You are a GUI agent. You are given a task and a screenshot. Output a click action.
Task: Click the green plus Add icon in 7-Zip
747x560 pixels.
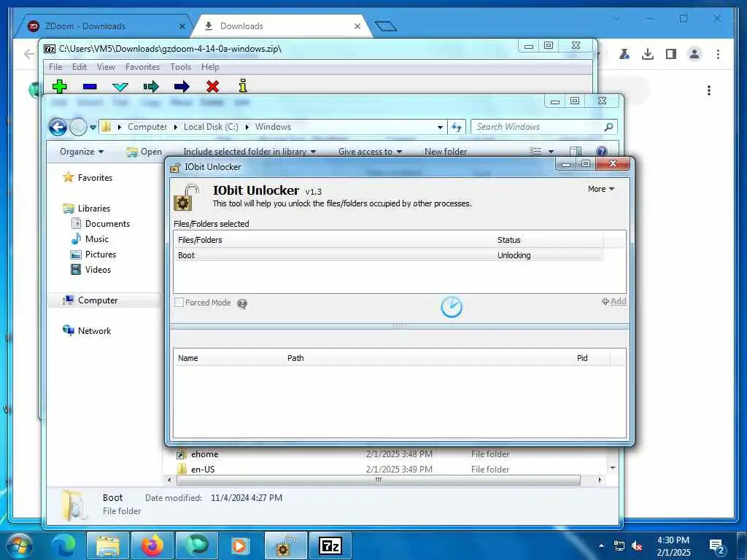click(60, 86)
